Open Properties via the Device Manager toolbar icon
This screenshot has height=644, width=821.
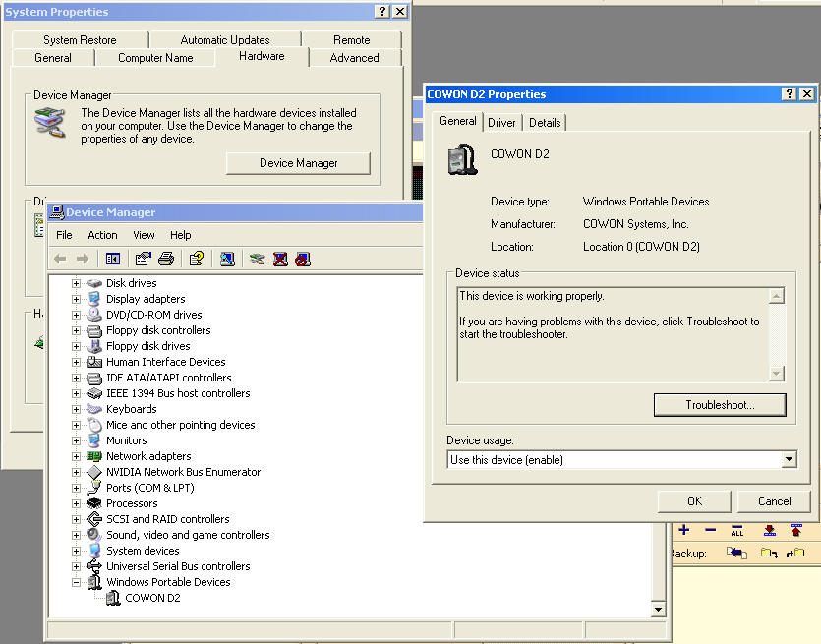[143, 259]
